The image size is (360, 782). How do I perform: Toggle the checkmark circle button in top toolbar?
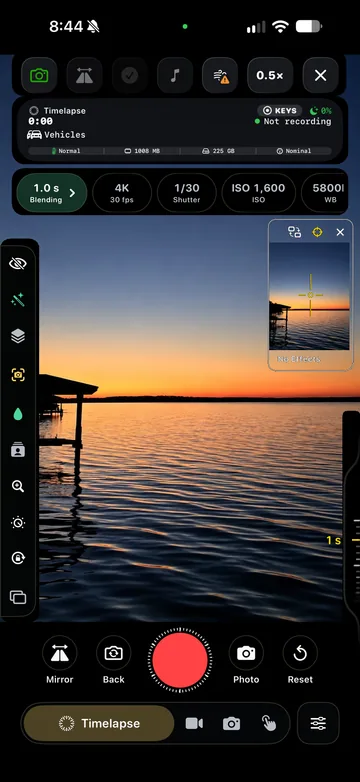(130, 75)
